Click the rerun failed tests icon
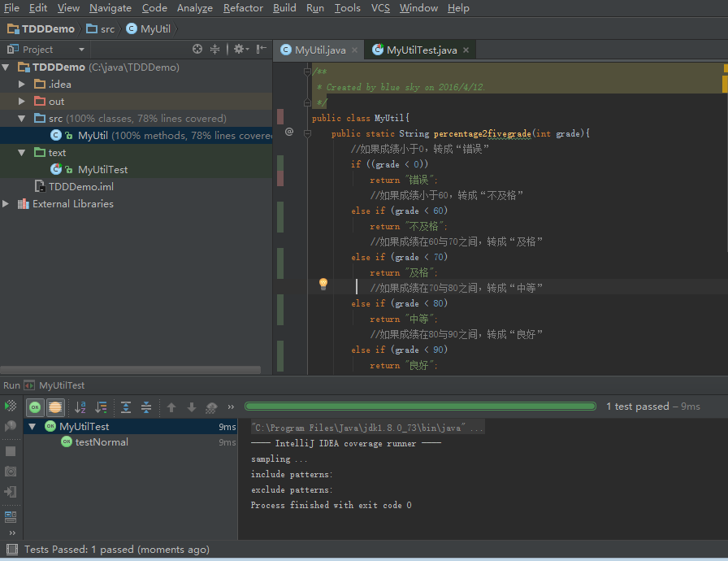Viewport: 728px width, 561px height. tap(11, 426)
